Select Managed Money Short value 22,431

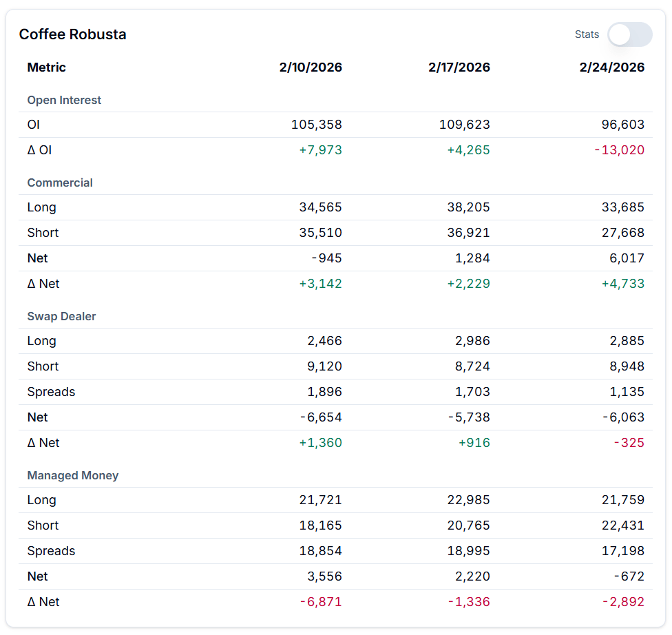(622, 525)
